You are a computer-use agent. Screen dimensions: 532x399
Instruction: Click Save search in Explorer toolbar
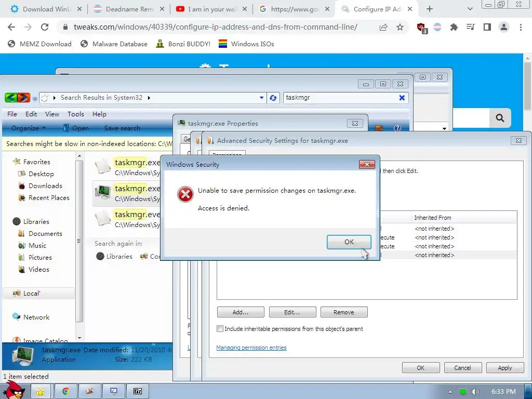point(122,128)
